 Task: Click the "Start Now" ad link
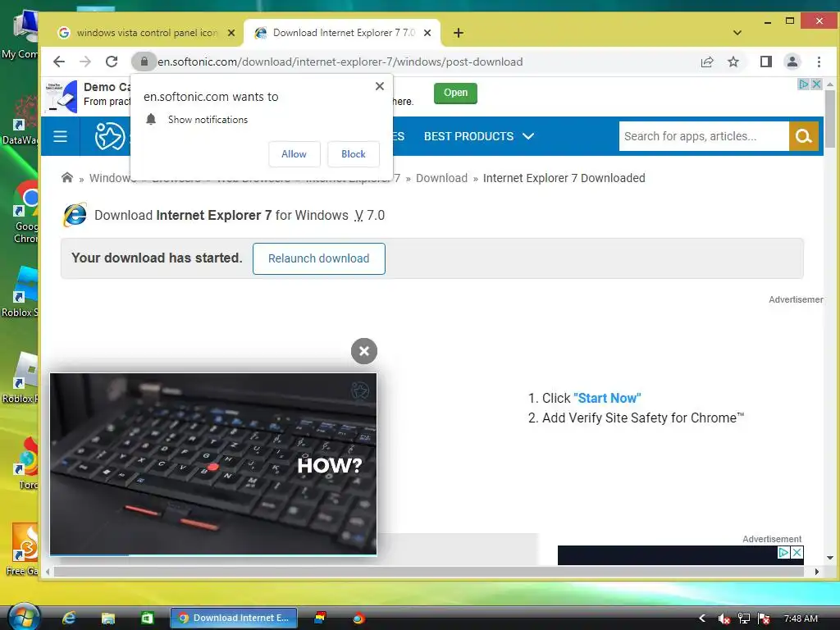click(607, 398)
